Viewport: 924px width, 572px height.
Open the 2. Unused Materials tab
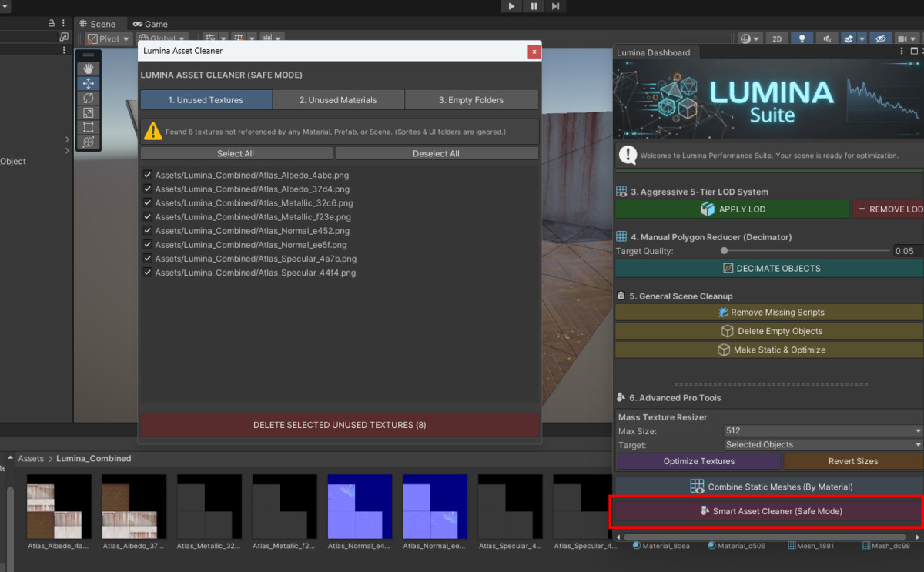(338, 100)
